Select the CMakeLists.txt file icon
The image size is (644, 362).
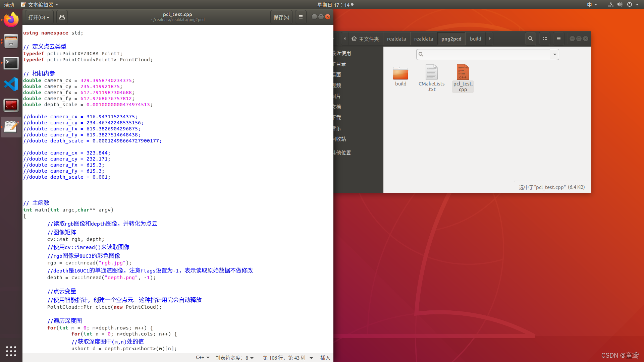[x=432, y=72]
